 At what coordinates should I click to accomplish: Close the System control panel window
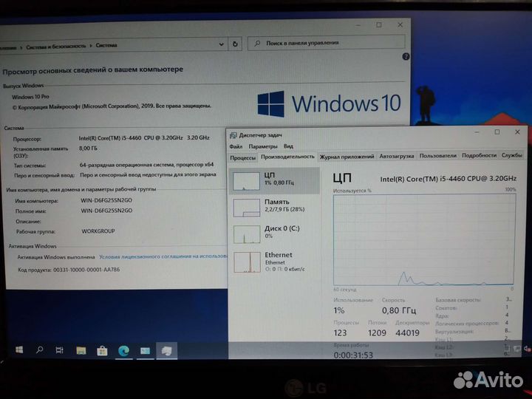(x=400, y=25)
